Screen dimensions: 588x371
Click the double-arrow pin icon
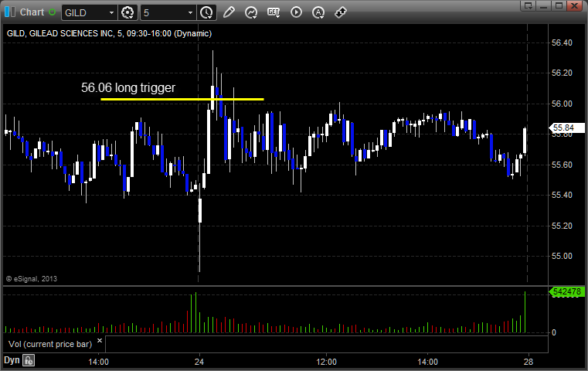[341, 12]
